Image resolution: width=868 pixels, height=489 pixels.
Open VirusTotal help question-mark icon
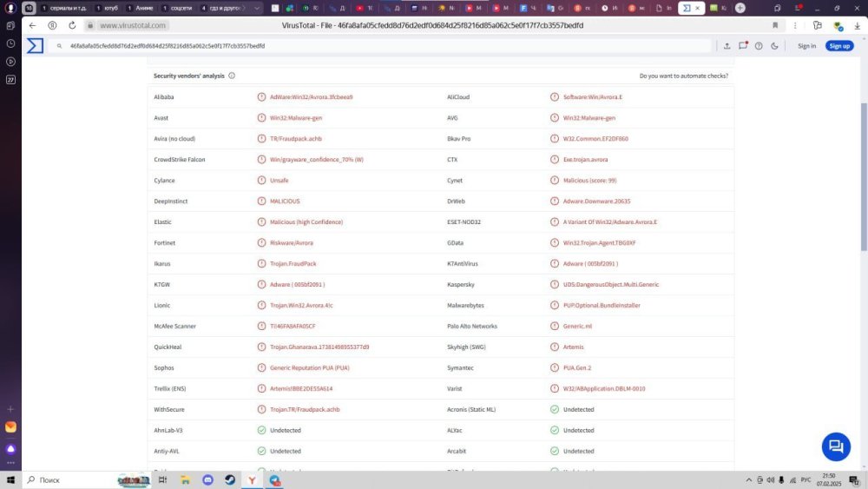pyautogui.click(x=759, y=46)
